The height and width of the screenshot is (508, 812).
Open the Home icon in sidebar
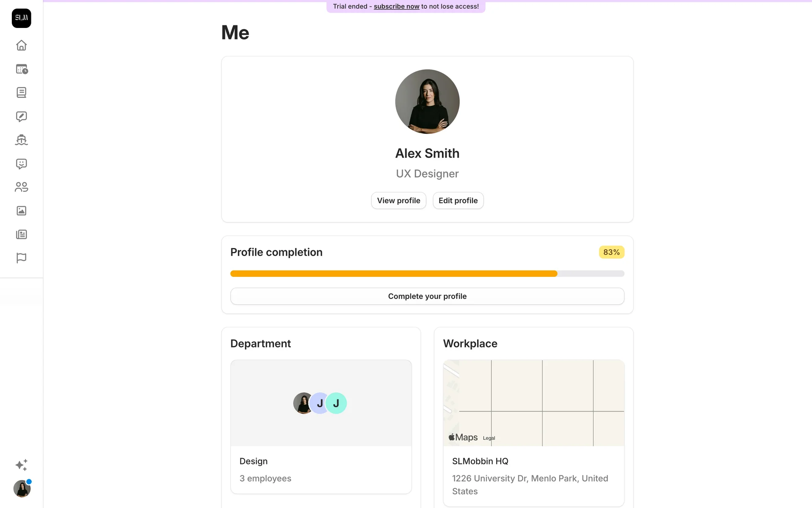tap(22, 45)
